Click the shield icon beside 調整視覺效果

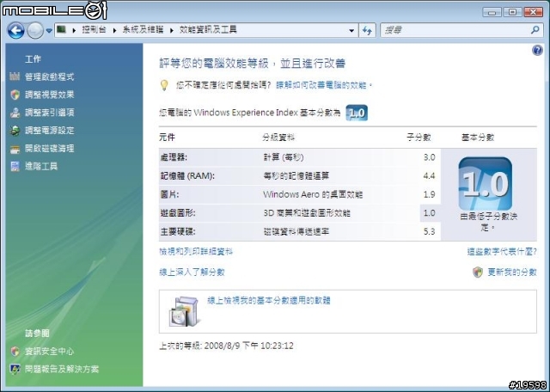click(x=15, y=95)
